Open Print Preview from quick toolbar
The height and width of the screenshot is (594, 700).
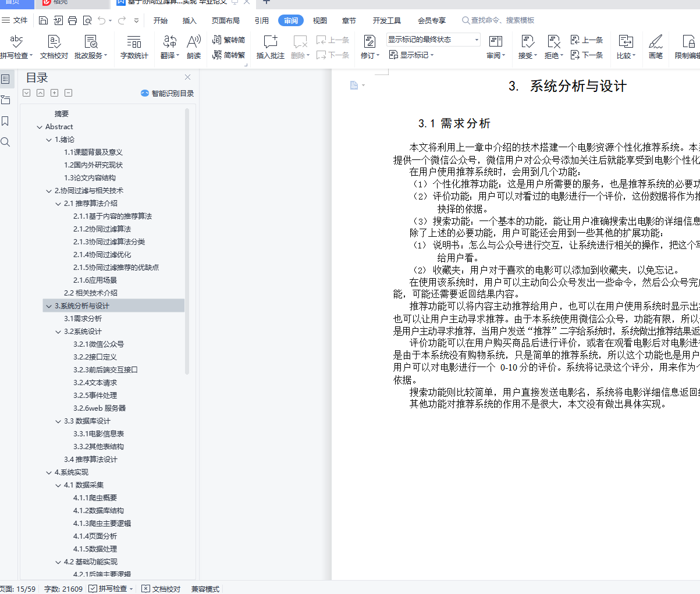coord(87,20)
